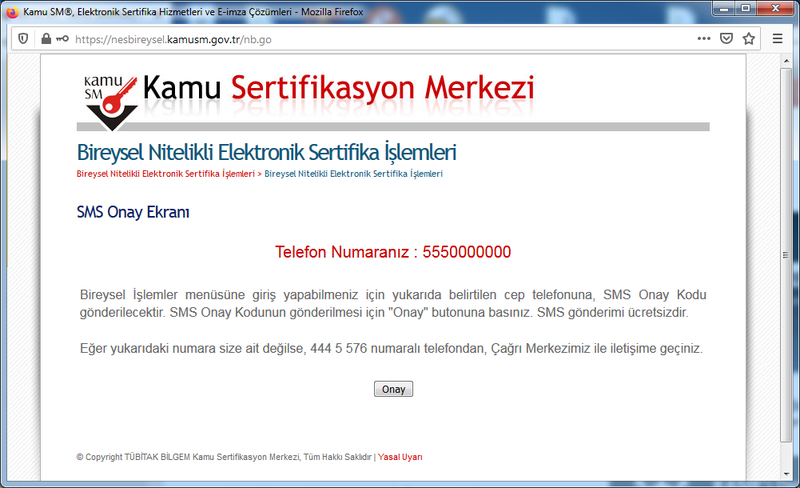Click the padlock site security icon
The height and width of the screenshot is (488, 800).
point(45,39)
